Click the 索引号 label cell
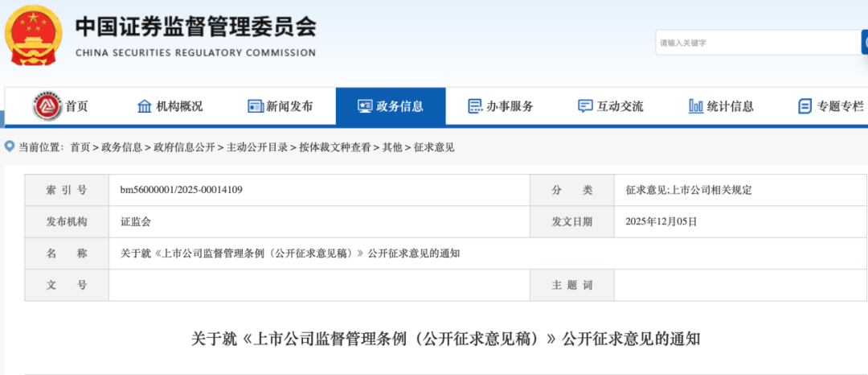 (67, 190)
